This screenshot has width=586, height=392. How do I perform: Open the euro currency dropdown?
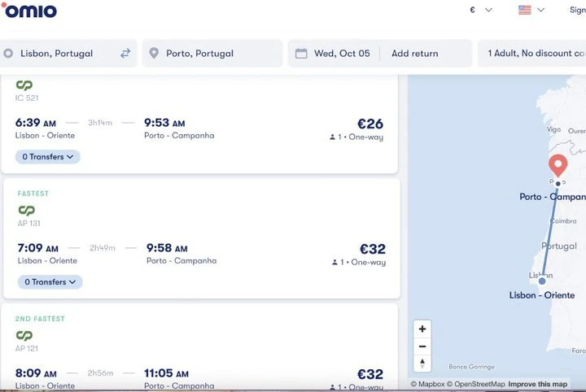pyautogui.click(x=480, y=10)
